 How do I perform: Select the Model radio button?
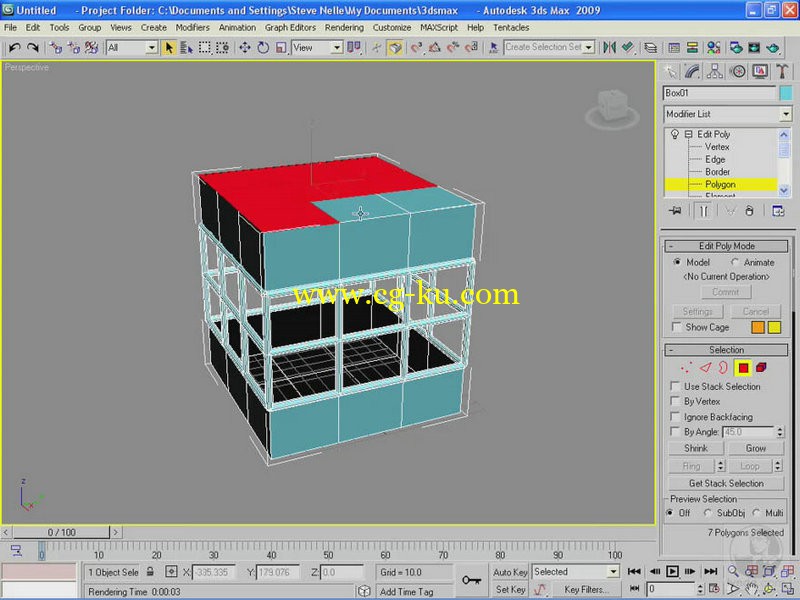click(677, 262)
